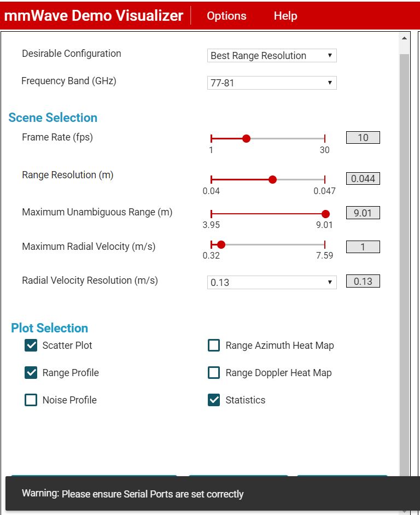The height and width of the screenshot is (515, 420).
Task: Open the Frequency Band dropdown
Action: click(x=272, y=83)
